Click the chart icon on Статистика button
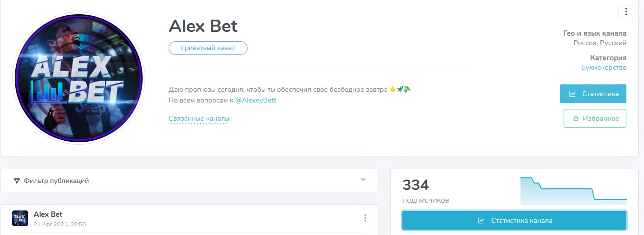Image resolution: width=644 pixels, height=235 pixels. [x=572, y=94]
